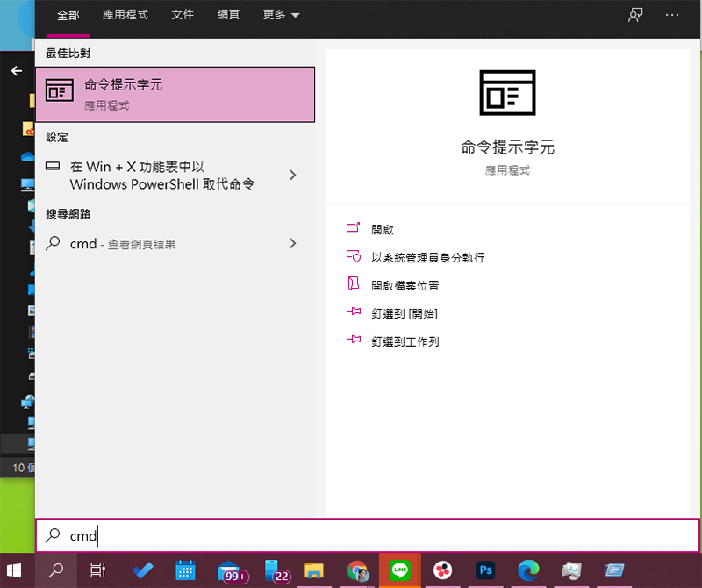Click 開啟 to launch Command Prompt
Image resolution: width=702 pixels, height=588 pixels.
[x=383, y=229]
